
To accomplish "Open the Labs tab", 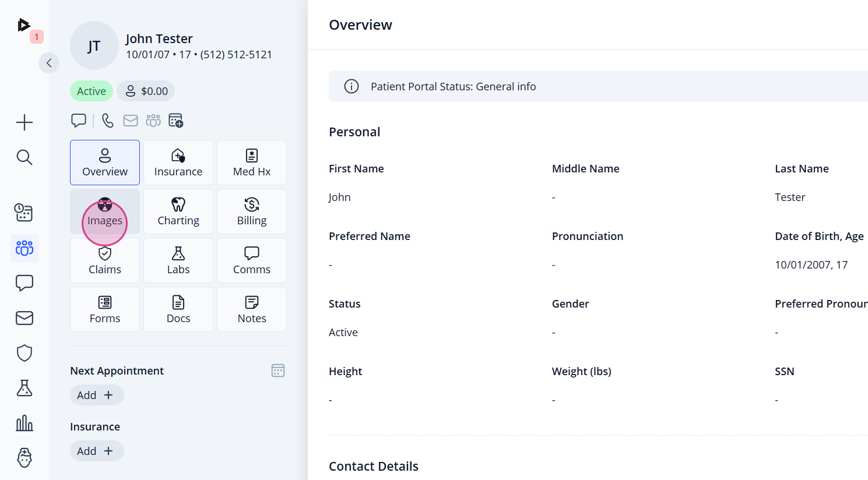I will click(178, 260).
